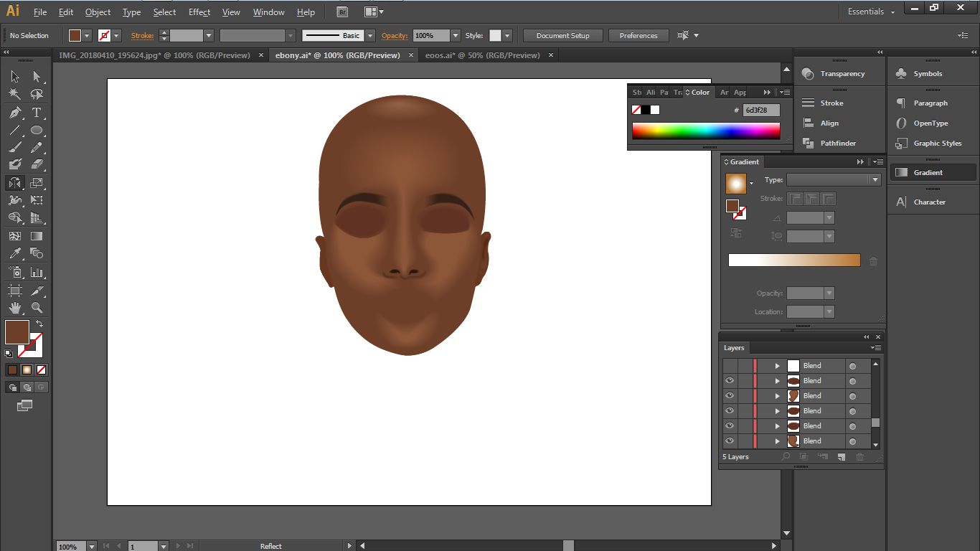The image size is (980, 551).
Task: Open the Style dropdown in control bar
Action: pos(507,35)
